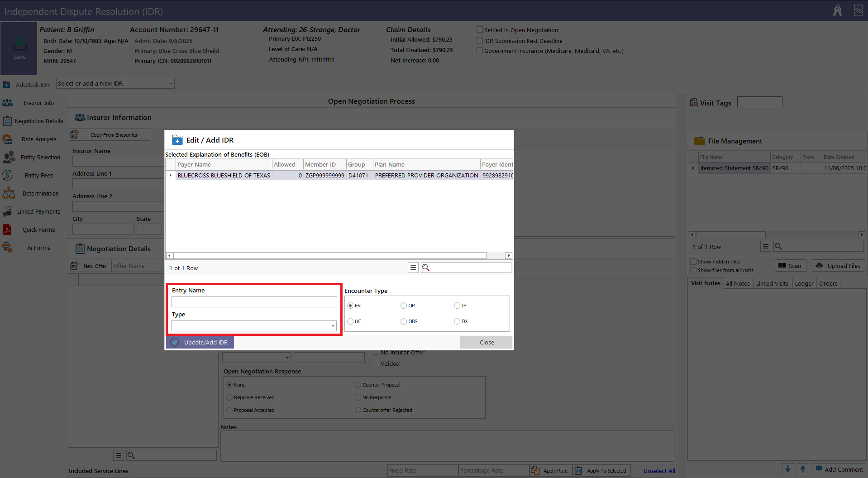Click the EOB grid search magnifier icon
The image size is (868, 478).
(x=426, y=268)
